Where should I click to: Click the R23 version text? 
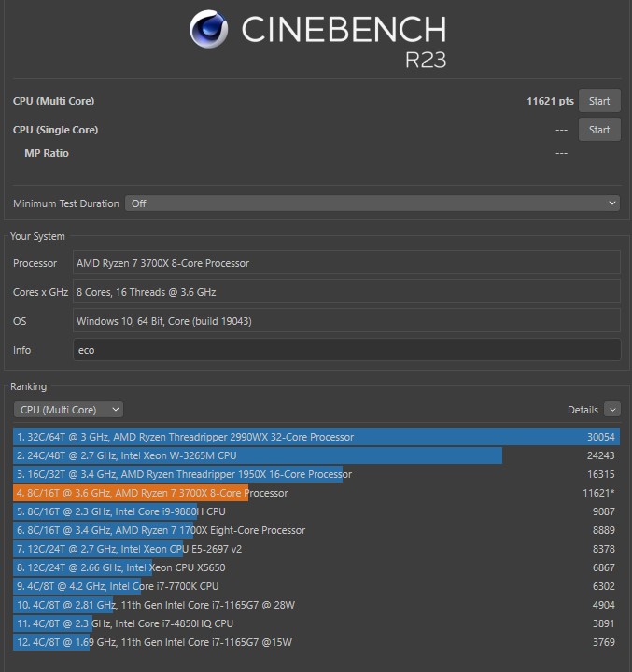point(426,60)
